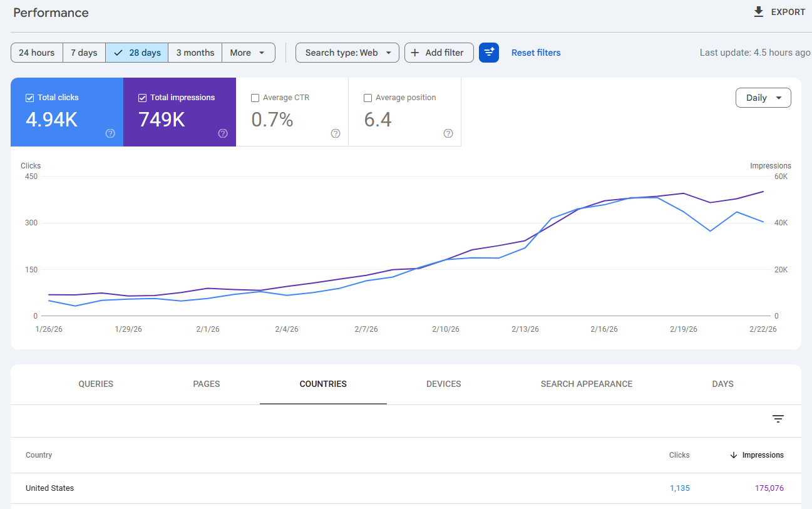The height and width of the screenshot is (509, 812).
Task: Click help icon on Average CTR card
Action: click(x=336, y=133)
